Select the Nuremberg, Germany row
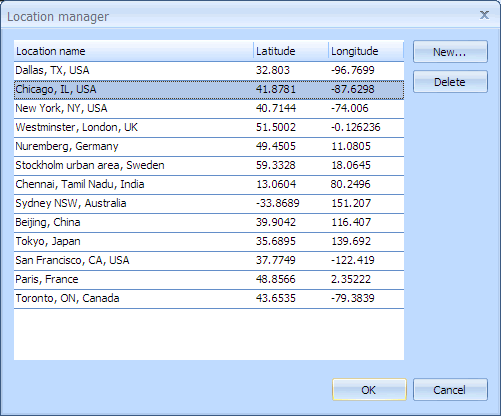The height and width of the screenshot is (416, 501). (209, 146)
